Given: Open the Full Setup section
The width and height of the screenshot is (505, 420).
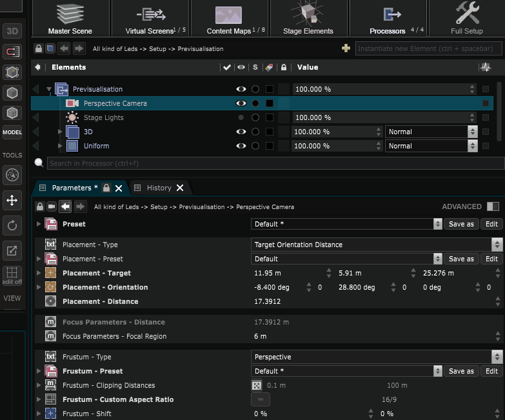Looking at the screenshot, I should (467, 18).
